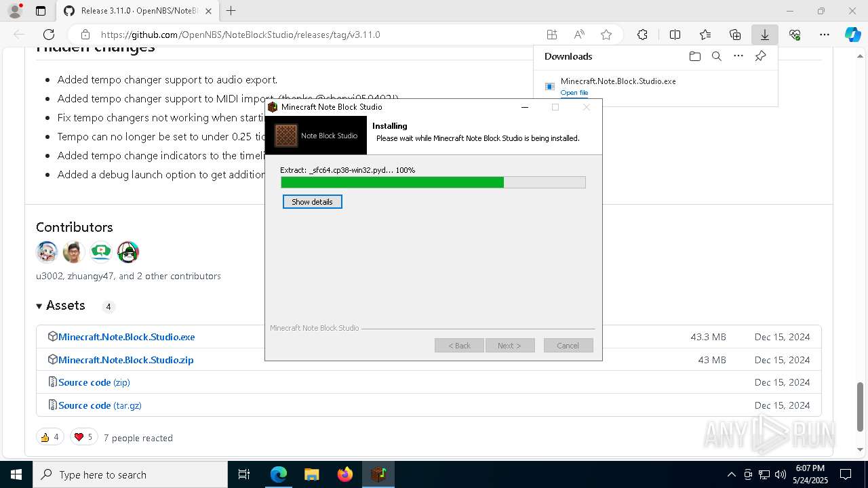Open the taskbar clock showing 6:07 PM
868x488 pixels.
pyautogui.click(x=810, y=474)
